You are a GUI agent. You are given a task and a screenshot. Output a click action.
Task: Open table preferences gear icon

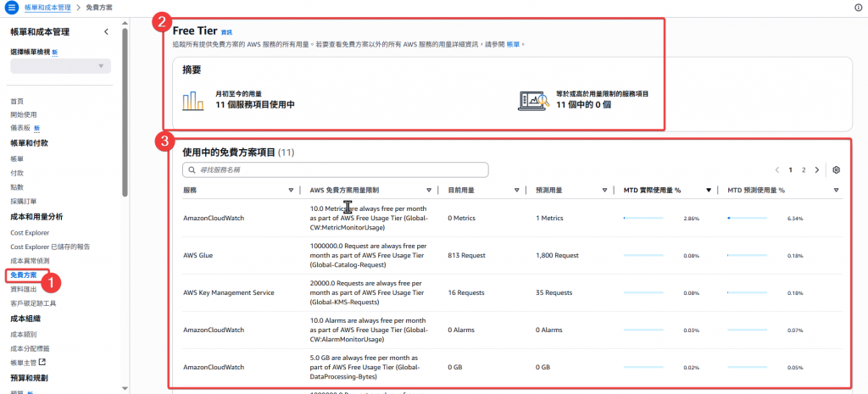pos(837,169)
